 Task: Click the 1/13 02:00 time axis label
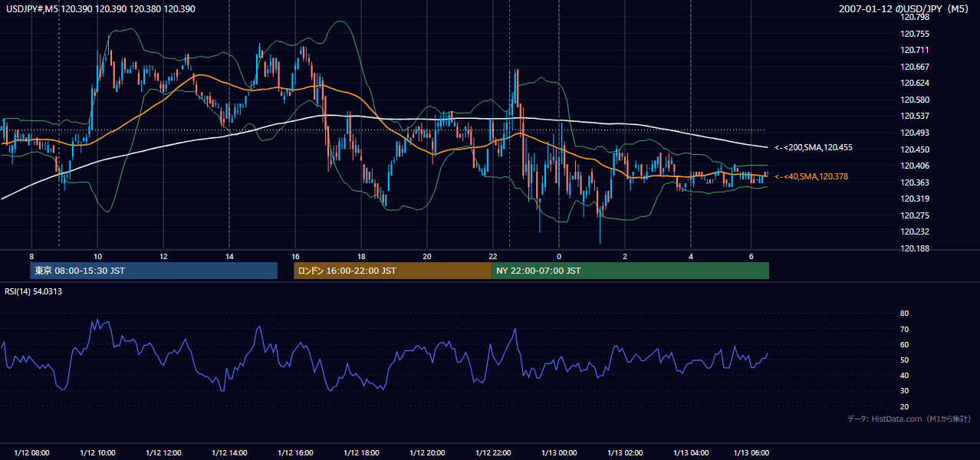click(x=625, y=453)
